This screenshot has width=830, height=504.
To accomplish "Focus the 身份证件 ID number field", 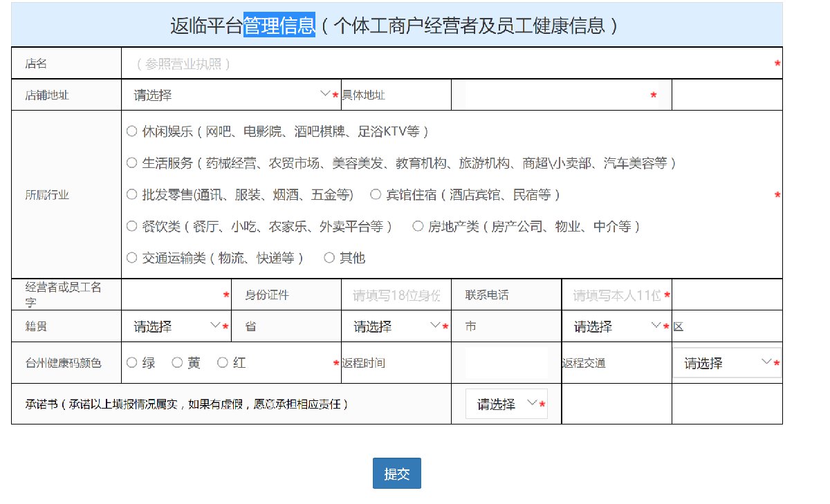I will tap(396, 295).
